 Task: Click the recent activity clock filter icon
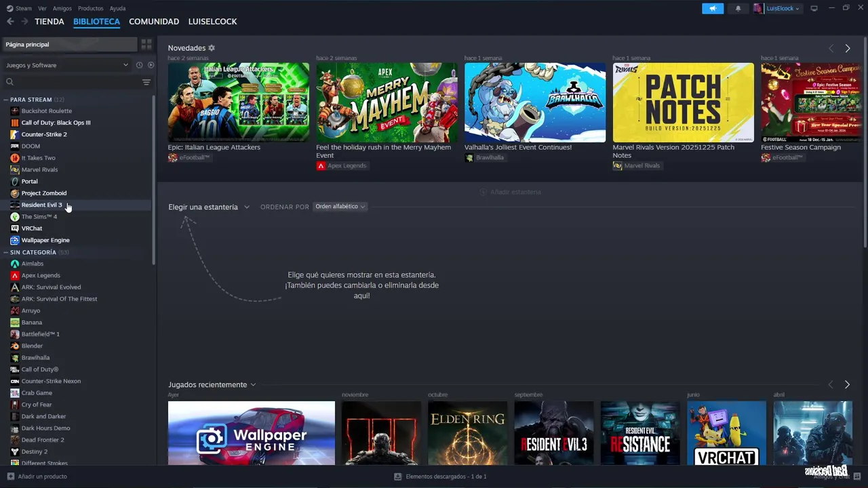click(139, 65)
